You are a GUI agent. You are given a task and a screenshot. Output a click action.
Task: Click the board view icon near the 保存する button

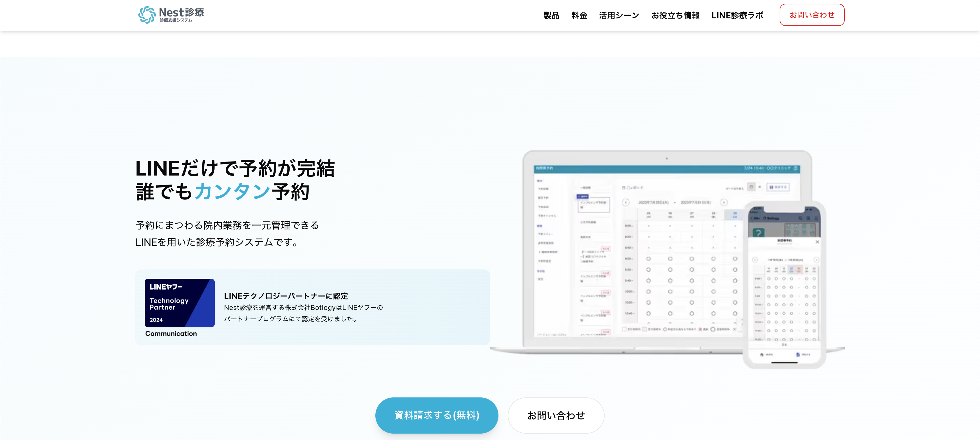pyautogui.click(x=751, y=187)
